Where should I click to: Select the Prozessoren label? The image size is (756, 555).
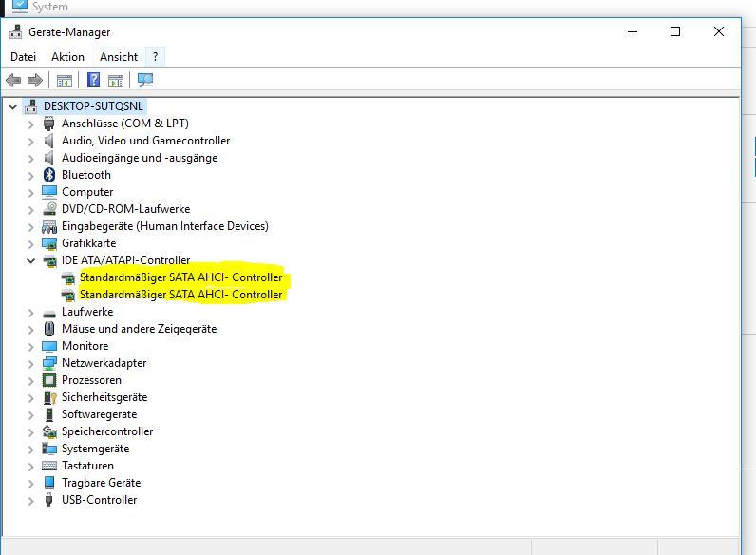[91, 380]
